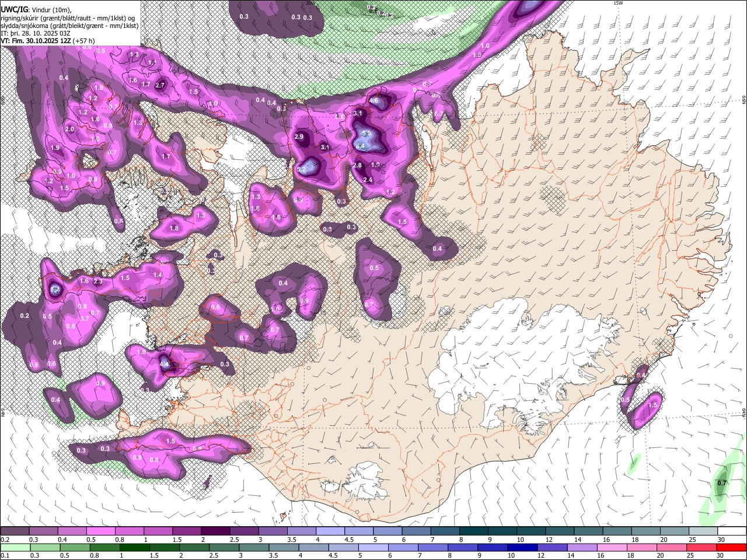Viewport: 747px width, 560px height.
Task: Click the 2.9 precipitation value label
Action: pyautogui.click(x=299, y=136)
